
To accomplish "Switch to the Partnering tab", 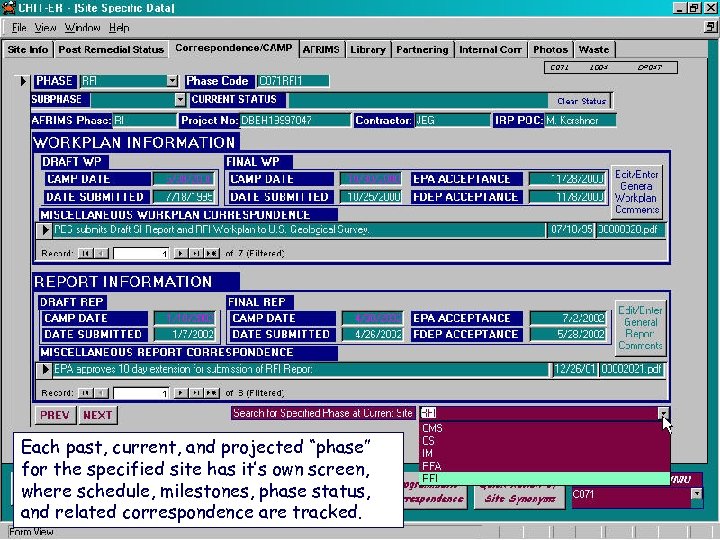I will [x=422, y=50].
